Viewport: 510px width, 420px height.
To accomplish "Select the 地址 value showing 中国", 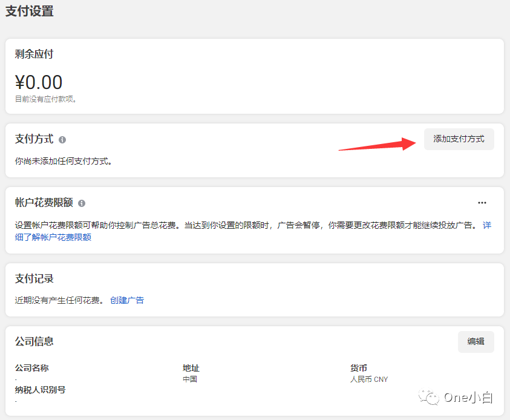I will (x=191, y=379).
